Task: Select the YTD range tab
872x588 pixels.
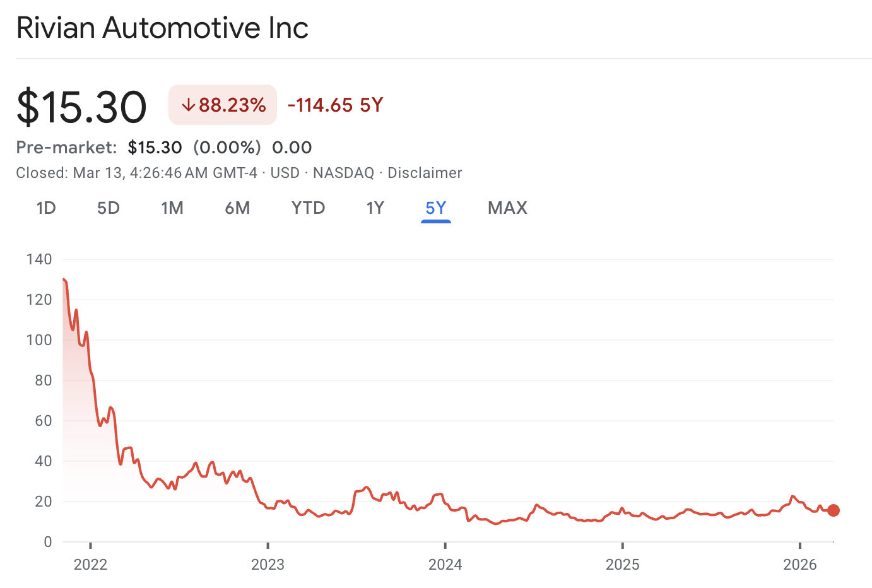Action: 308,208
